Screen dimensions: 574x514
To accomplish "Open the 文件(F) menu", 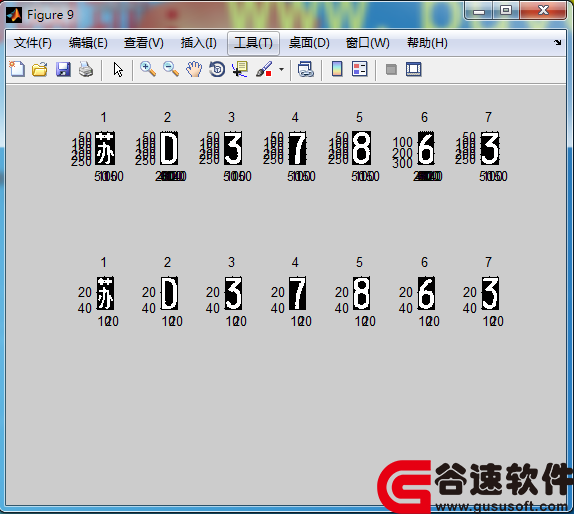I will click(33, 43).
